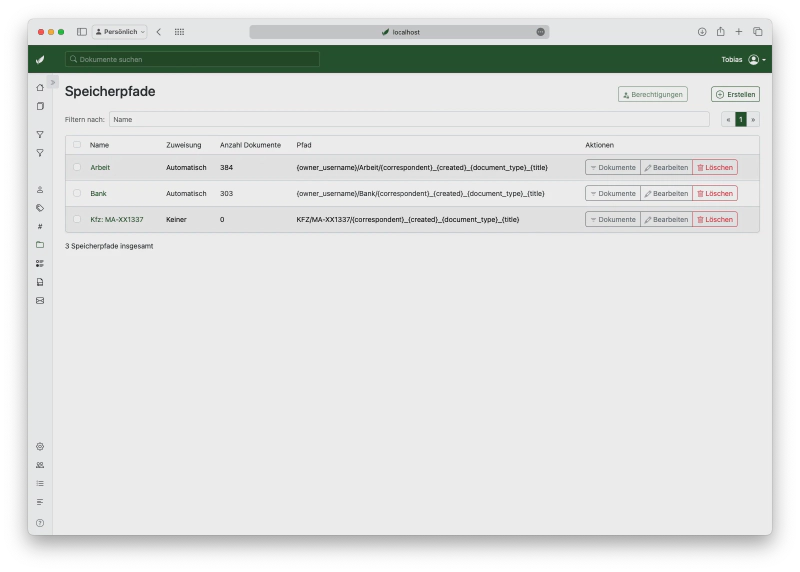Expand the sidebar with the chevron toggle

point(53,81)
